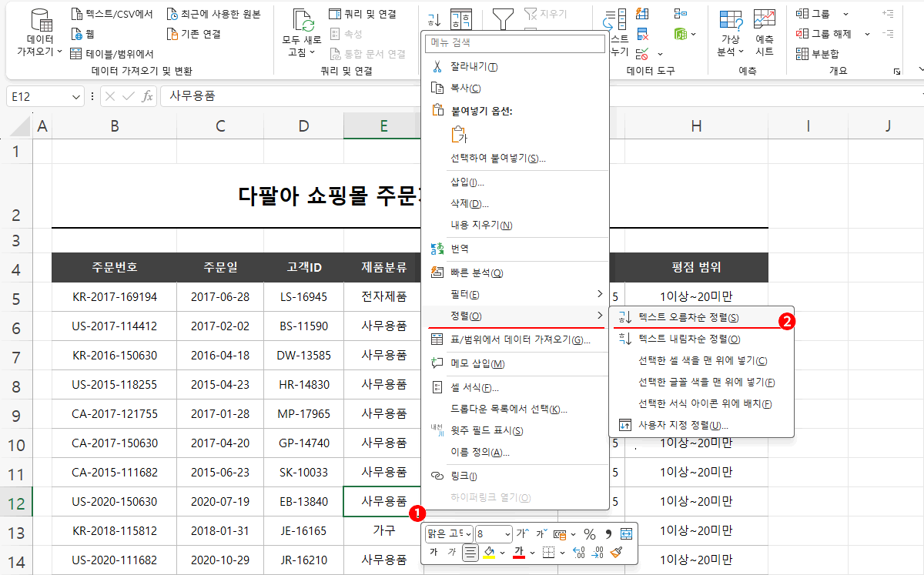Image resolution: width=924 pixels, height=575 pixels.
Task: Expand the Filter (필터) submenu
Action: coord(517,295)
